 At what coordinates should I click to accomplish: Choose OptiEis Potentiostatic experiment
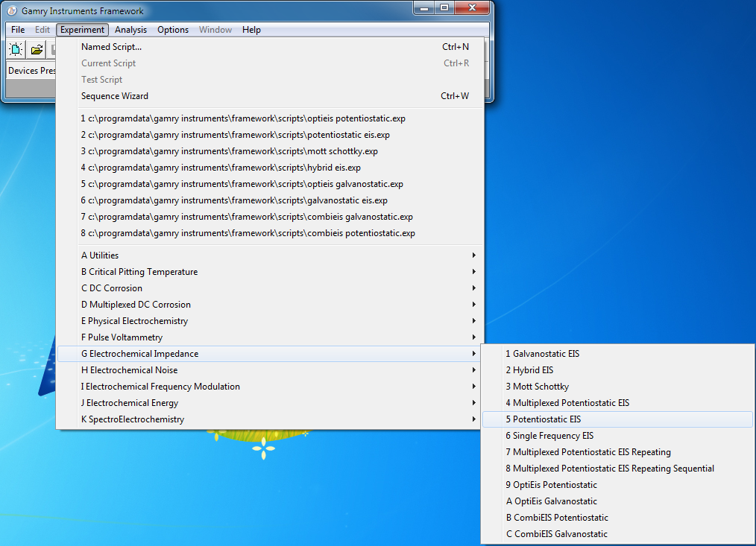(617, 484)
